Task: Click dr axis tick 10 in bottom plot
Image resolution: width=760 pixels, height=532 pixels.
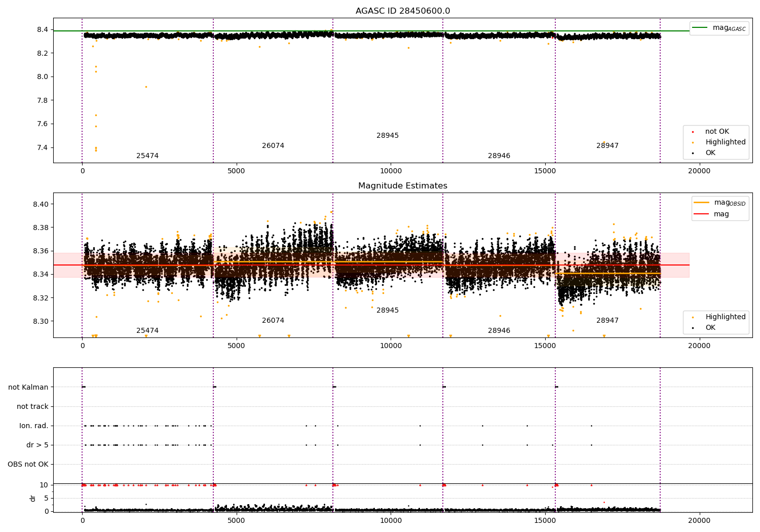Action: coord(44,485)
